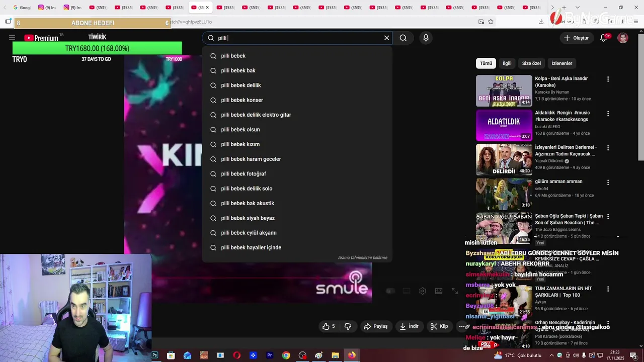Choose suggestion 'pilli bebek delilik'
The image size is (644, 362).
coord(297,85)
